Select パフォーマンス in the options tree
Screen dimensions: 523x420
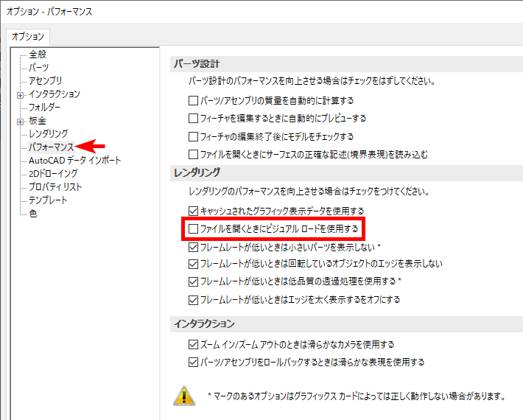[x=51, y=147]
